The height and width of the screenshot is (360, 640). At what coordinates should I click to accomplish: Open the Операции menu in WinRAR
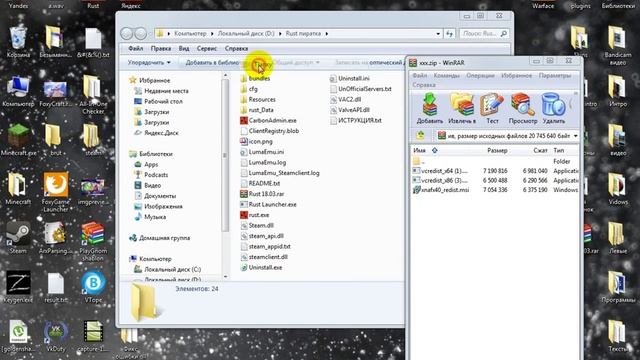480,76
